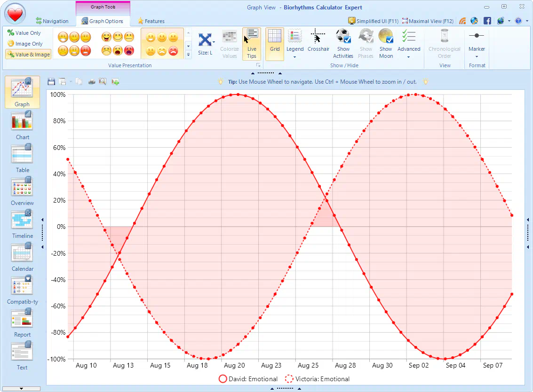Enable the Crosshair cursor
The image size is (533, 392).
318,41
